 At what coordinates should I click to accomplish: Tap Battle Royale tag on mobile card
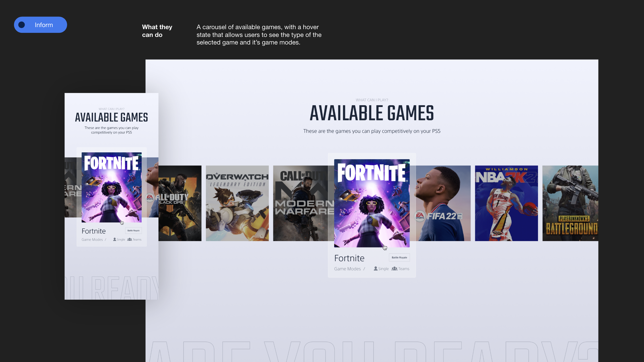(x=133, y=231)
